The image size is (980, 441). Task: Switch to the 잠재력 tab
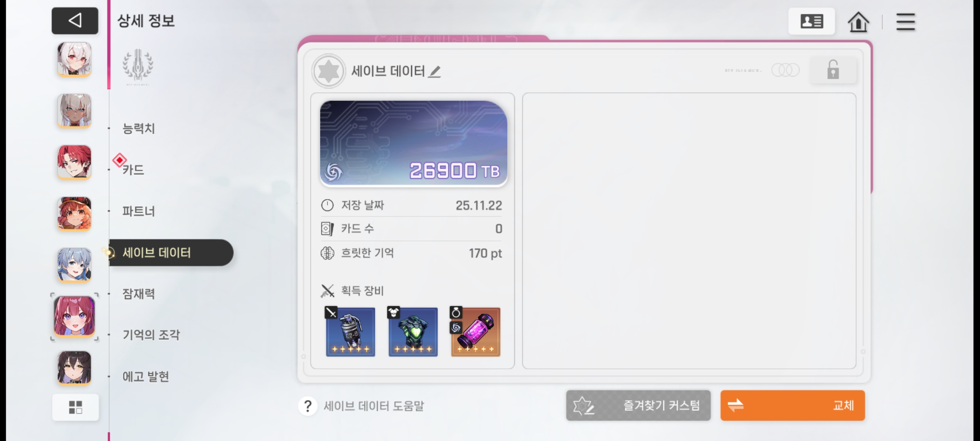click(138, 294)
